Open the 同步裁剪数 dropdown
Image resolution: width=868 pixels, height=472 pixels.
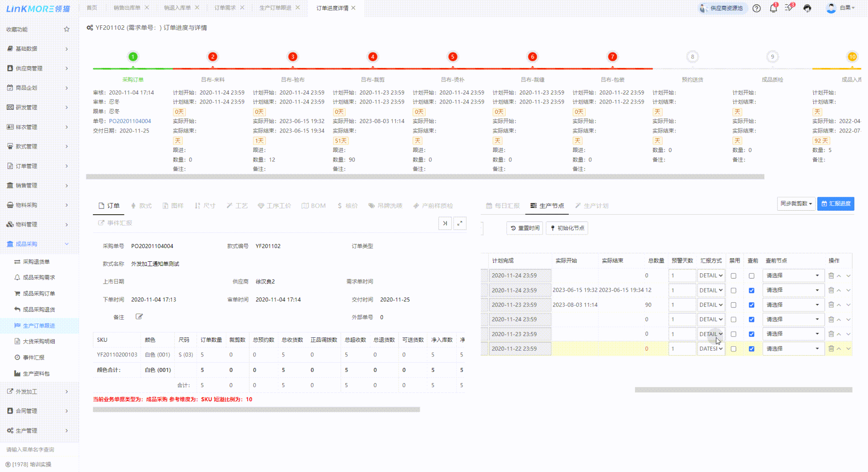click(796, 204)
